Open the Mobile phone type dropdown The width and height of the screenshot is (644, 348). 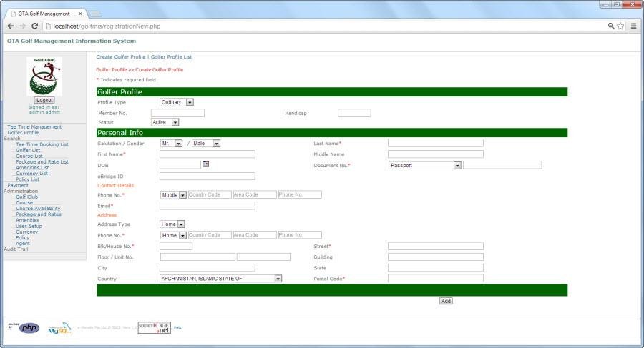pyautogui.click(x=173, y=195)
